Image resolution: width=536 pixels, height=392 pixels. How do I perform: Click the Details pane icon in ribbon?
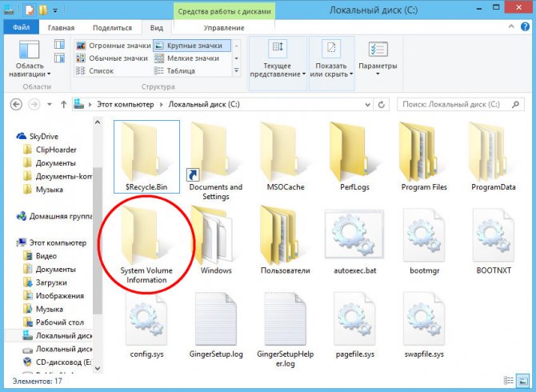59,58
